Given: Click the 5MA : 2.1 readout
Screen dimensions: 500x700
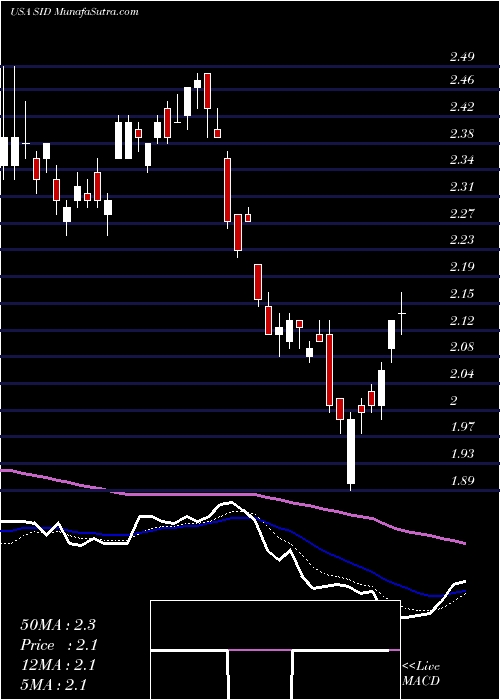Looking at the screenshot, I should point(53,684).
